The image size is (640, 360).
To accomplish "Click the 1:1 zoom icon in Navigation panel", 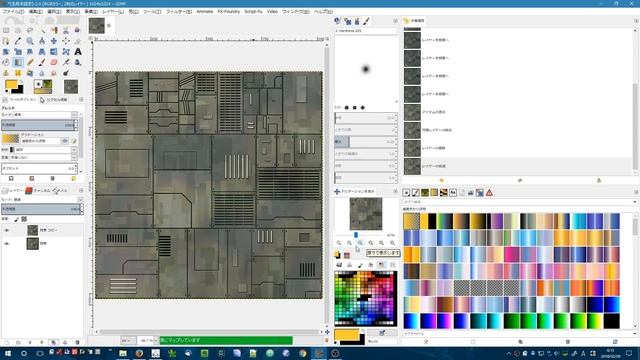I will [360, 243].
